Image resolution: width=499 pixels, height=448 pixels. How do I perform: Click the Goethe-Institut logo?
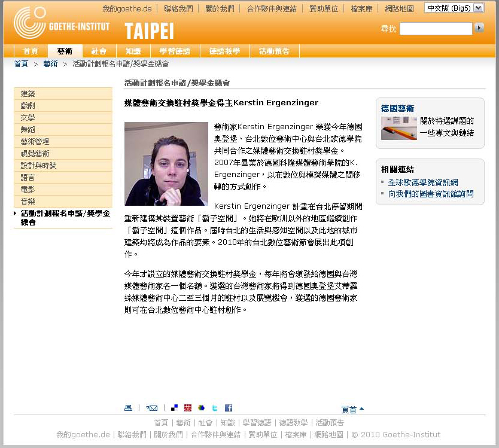tap(62, 23)
